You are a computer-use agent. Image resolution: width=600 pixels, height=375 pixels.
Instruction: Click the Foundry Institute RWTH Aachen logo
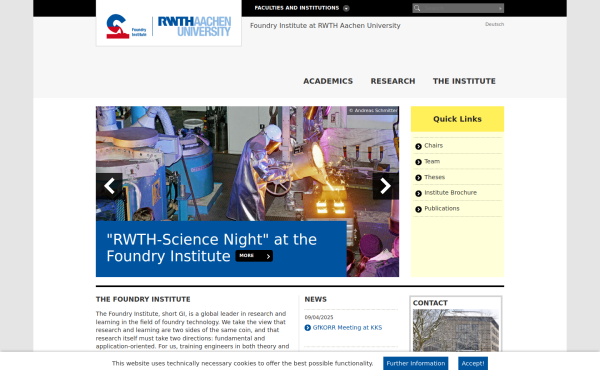168,26
